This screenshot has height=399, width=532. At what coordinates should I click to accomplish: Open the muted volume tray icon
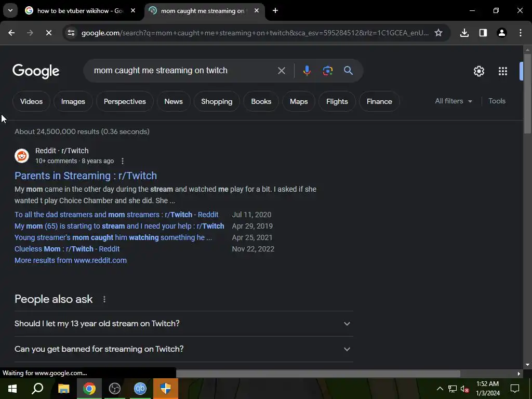point(465,389)
